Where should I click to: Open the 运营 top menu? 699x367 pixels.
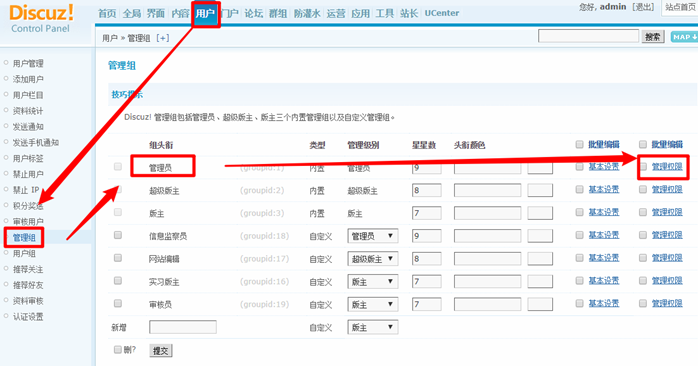pyautogui.click(x=336, y=13)
